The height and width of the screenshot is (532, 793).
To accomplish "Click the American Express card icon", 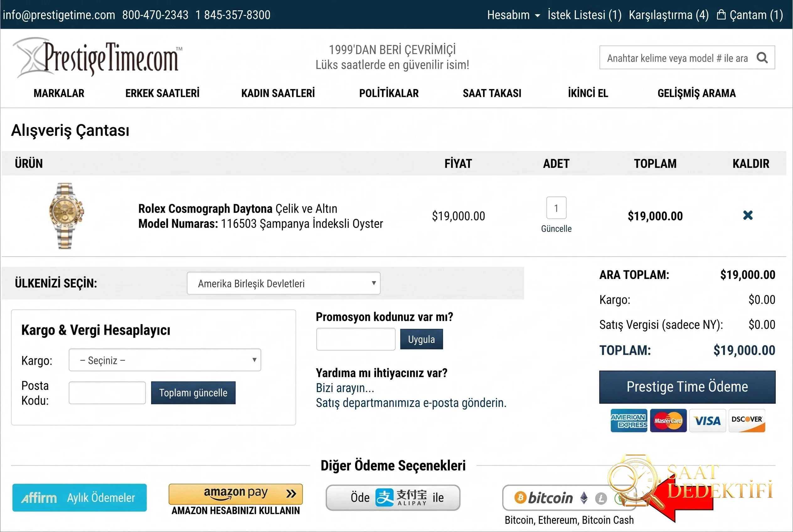I will point(629,420).
